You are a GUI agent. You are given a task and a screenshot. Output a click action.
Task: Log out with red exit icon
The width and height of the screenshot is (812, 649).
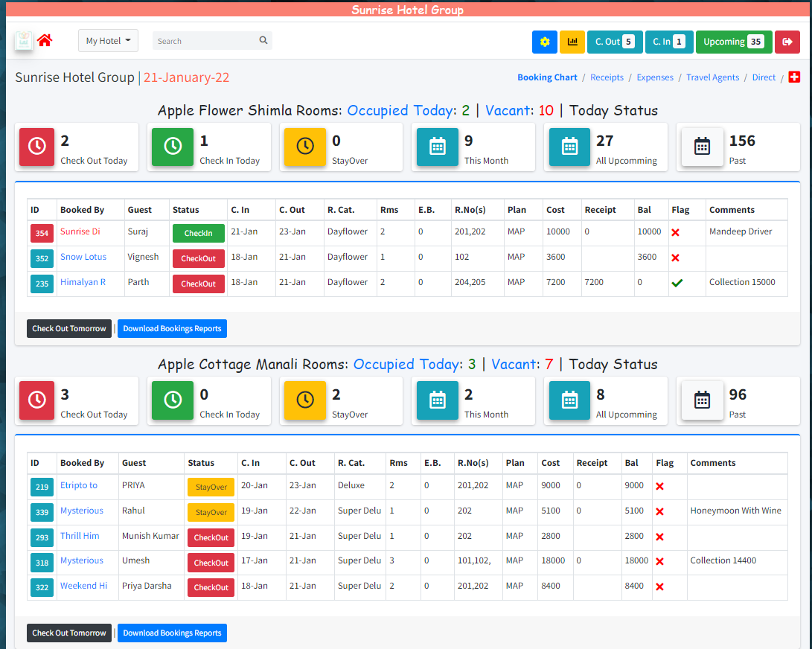tap(787, 42)
